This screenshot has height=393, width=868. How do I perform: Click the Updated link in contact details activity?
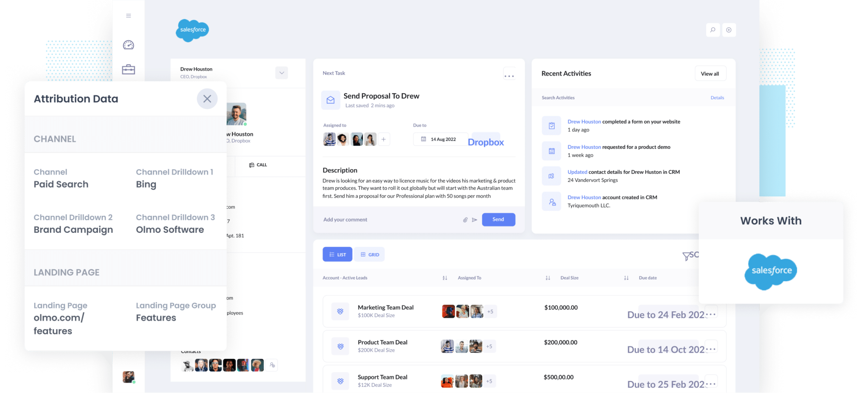click(577, 172)
